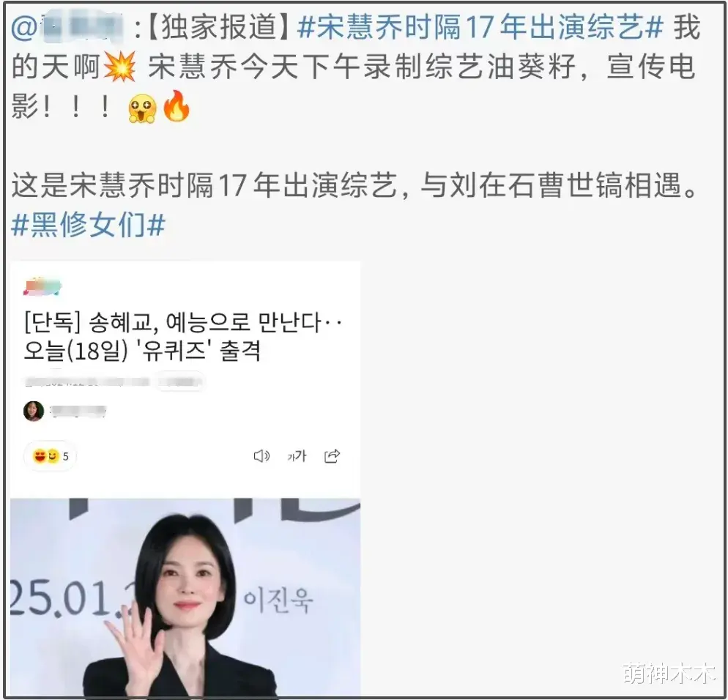Click the share arrow icon
The width and height of the screenshot is (728, 700).
[332, 456]
